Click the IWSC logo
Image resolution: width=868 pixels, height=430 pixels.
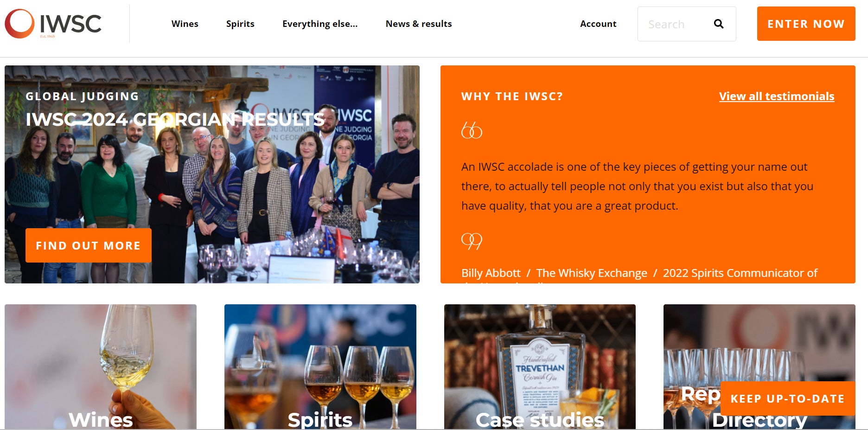(x=53, y=24)
